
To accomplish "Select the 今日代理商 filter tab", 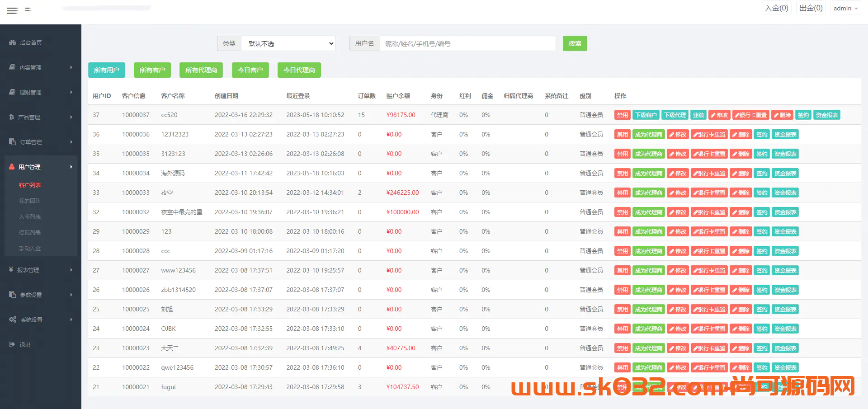I will [x=299, y=70].
